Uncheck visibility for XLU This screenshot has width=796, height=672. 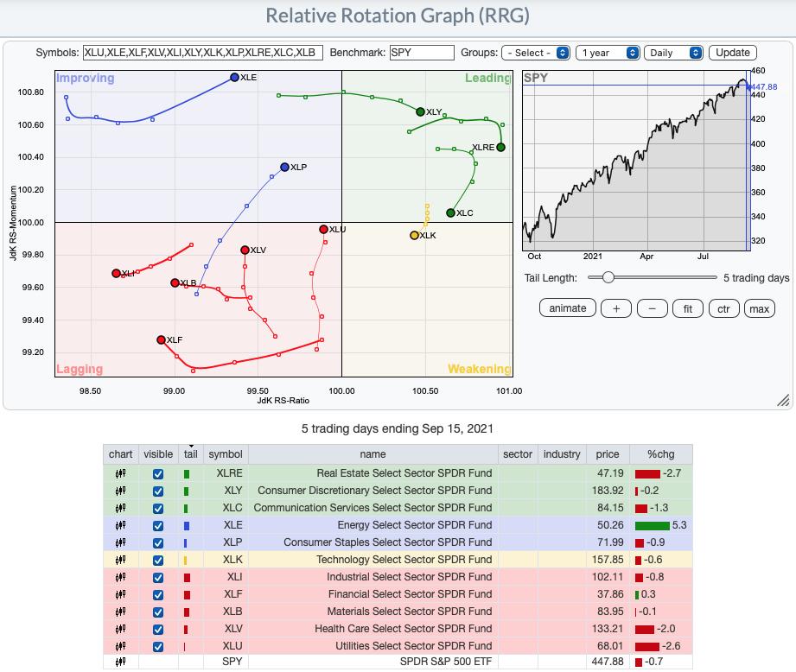coord(158,646)
